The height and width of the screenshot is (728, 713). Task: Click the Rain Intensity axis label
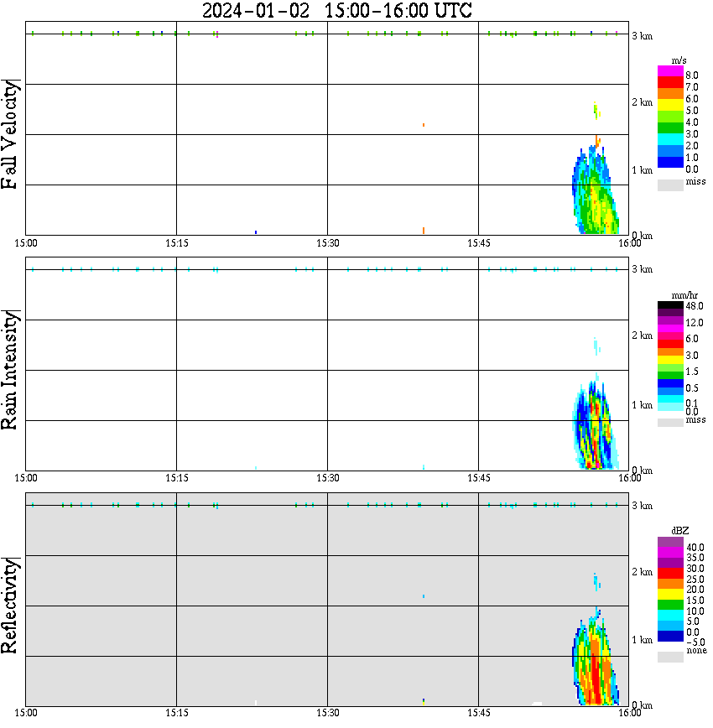(10, 370)
